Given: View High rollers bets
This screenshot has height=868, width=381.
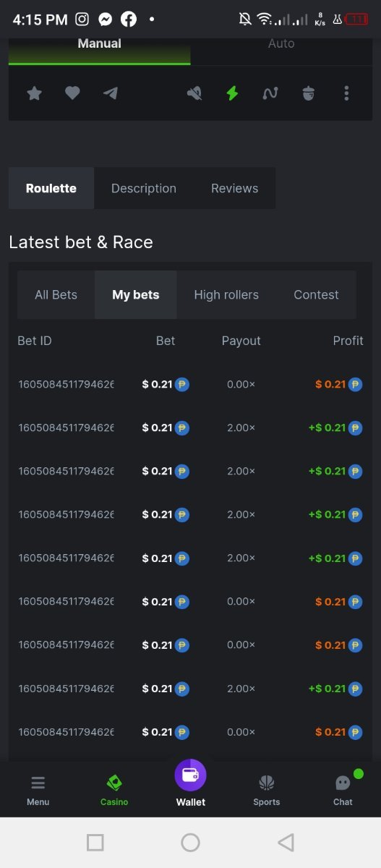Looking at the screenshot, I should coord(226,294).
